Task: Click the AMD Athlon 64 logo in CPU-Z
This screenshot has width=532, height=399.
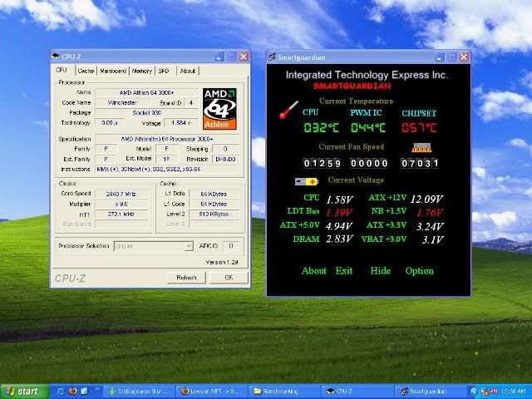Action: (x=219, y=109)
